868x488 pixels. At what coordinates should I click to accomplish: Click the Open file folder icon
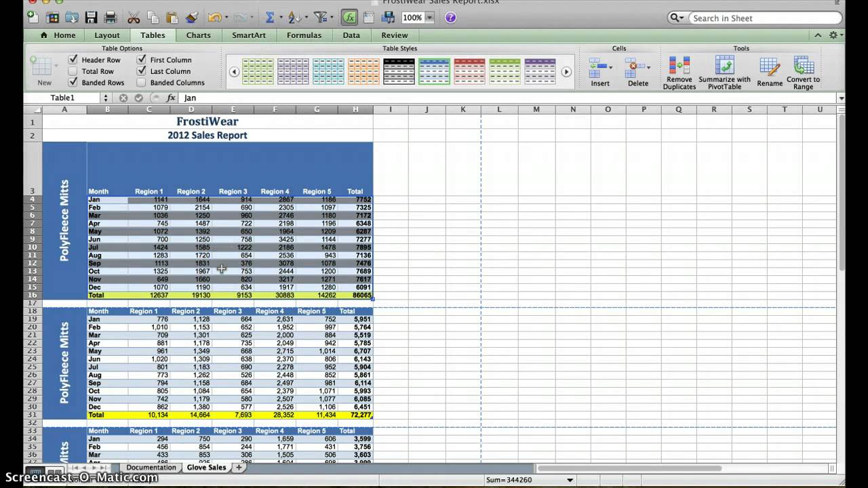pos(72,18)
